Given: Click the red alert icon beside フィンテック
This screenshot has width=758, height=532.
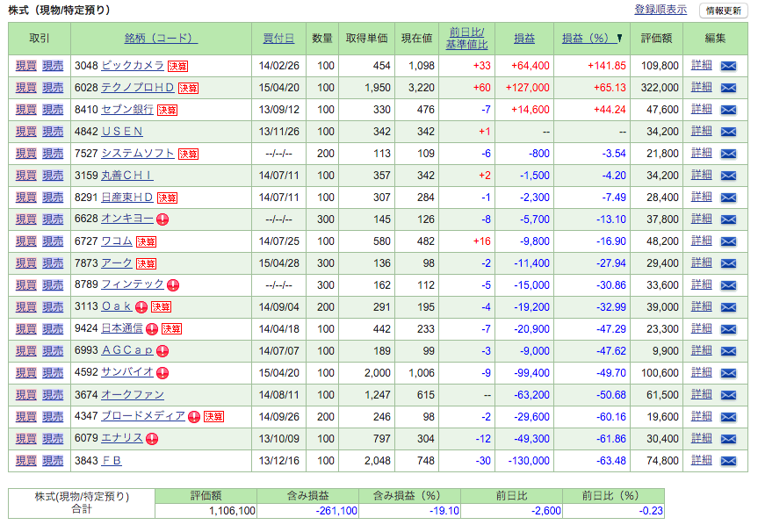Looking at the screenshot, I should point(173,285).
